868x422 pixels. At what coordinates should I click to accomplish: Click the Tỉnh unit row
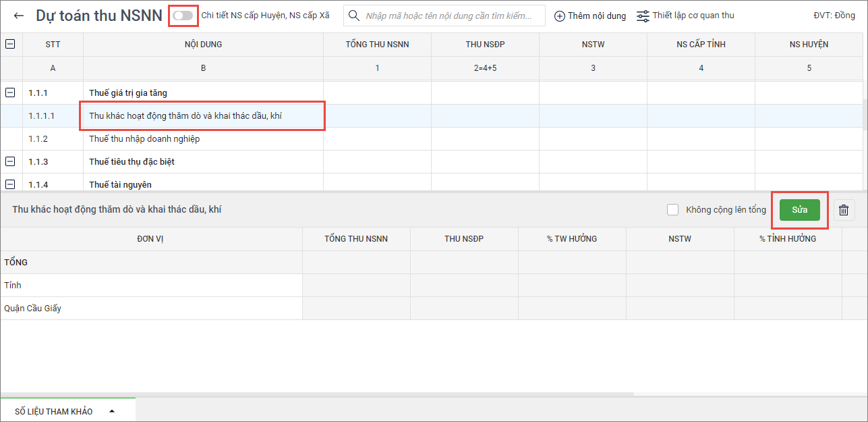pos(13,286)
